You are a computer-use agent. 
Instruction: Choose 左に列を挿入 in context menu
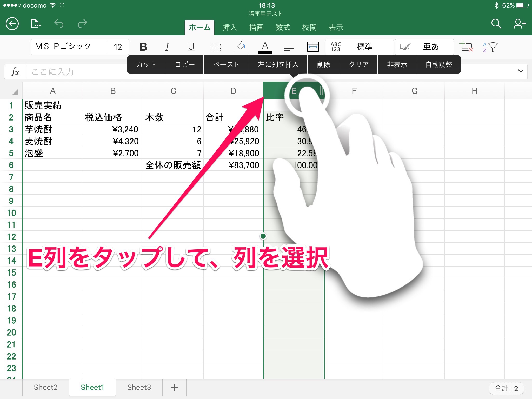pos(278,64)
